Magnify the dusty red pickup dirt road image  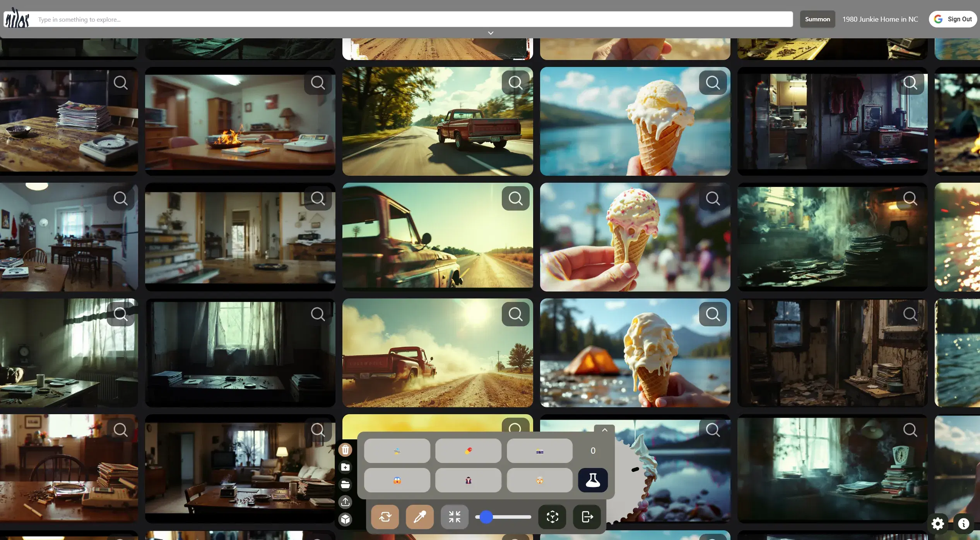515,314
